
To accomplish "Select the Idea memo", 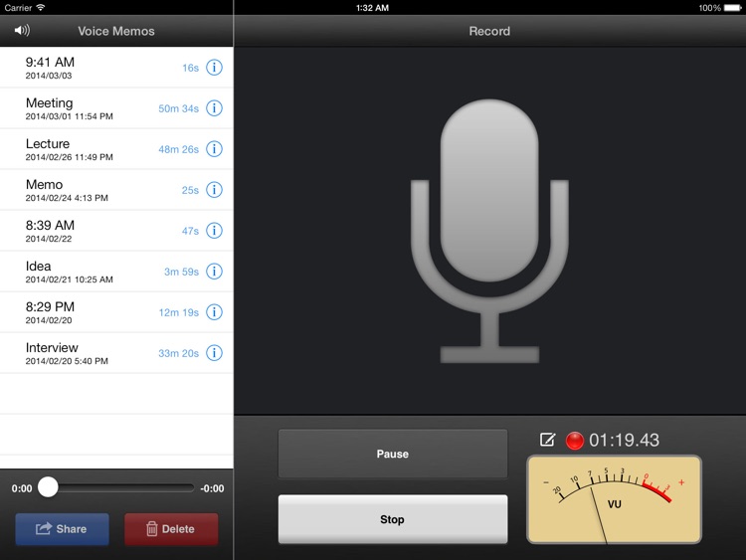I will (x=116, y=272).
